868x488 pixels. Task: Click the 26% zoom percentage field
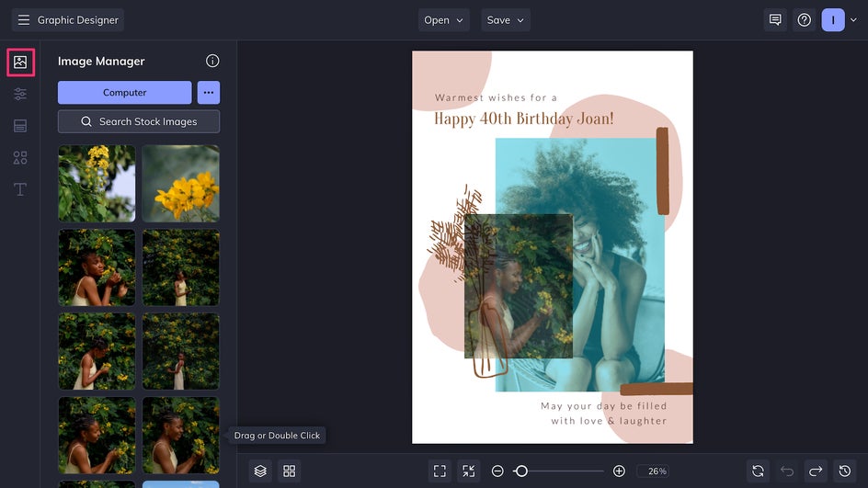tap(653, 471)
